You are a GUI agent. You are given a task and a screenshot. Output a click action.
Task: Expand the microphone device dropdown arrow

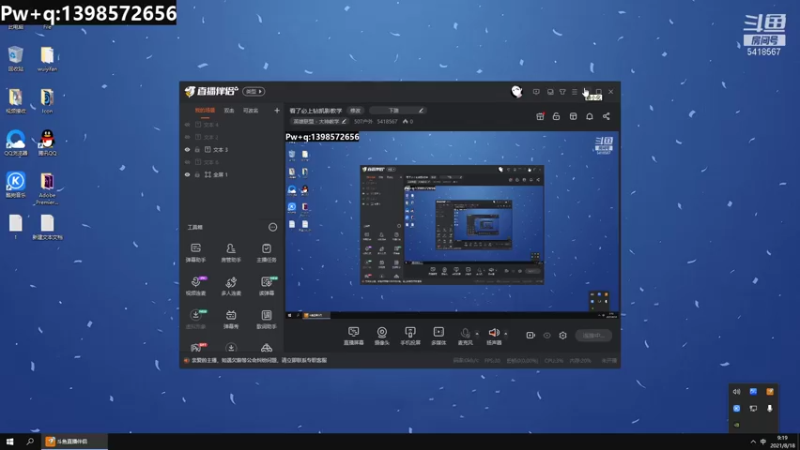[x=477, y=334]
